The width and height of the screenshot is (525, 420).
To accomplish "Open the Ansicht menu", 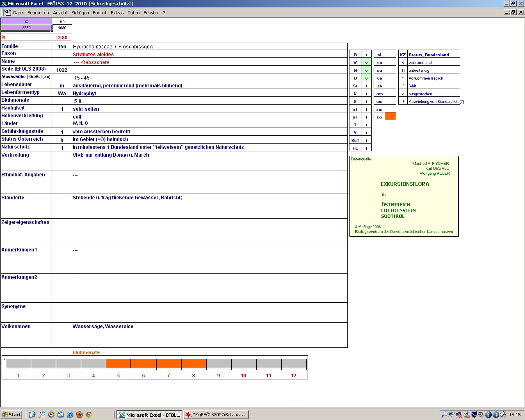I will pos(60,13).
